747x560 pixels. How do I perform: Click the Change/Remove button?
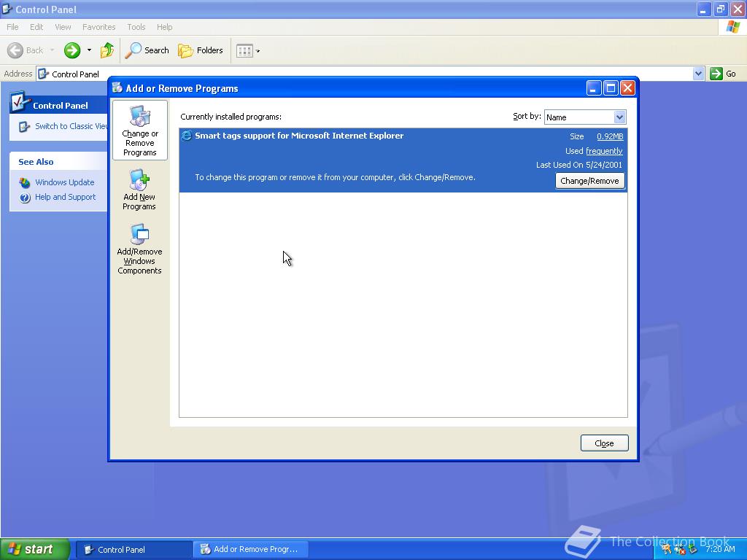[589, 181]
